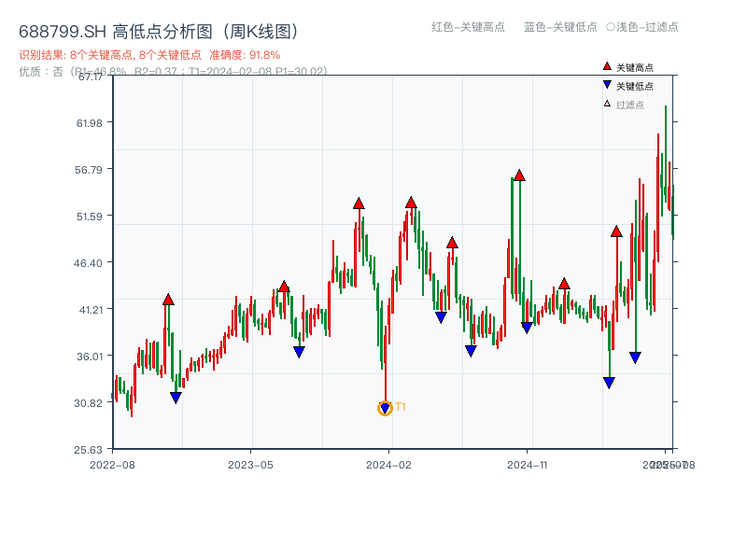Toggle the 关键低点 series in chart legend
Viewport: 747px width, 560px height.
pyautogui.click(x=628, y=86)
